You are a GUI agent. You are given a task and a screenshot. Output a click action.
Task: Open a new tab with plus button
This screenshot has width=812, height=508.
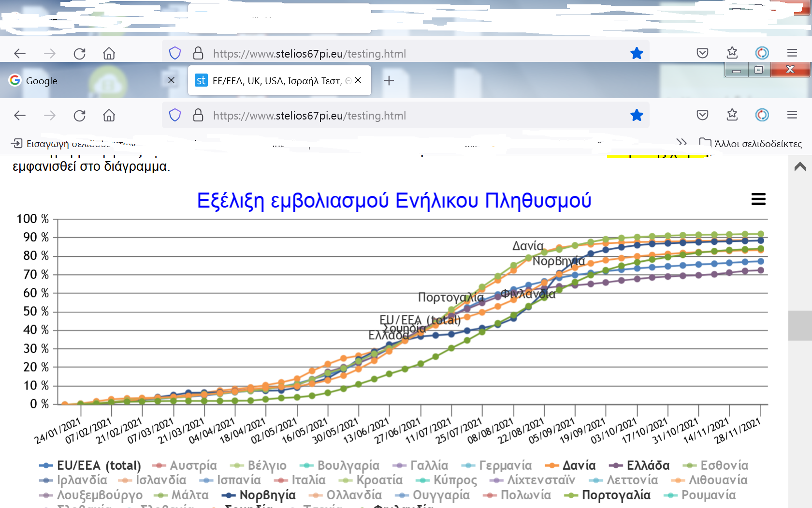click(389, 80)
